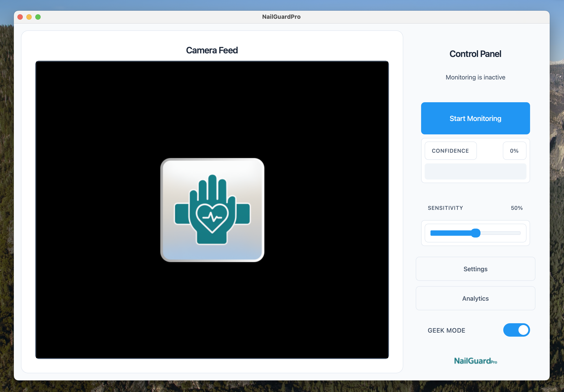Click the empty confidence progress bar
564x392 pixels.
(x=475, y=171)
